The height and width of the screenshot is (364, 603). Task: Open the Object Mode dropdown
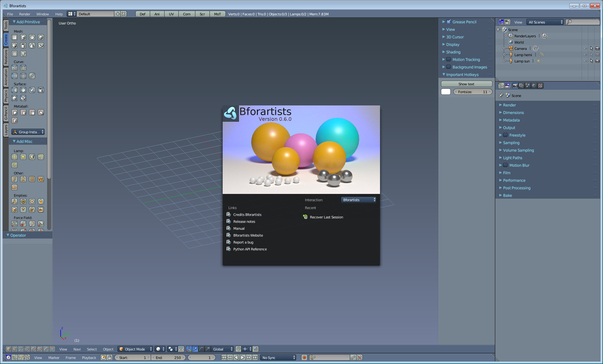click(136, 349)
